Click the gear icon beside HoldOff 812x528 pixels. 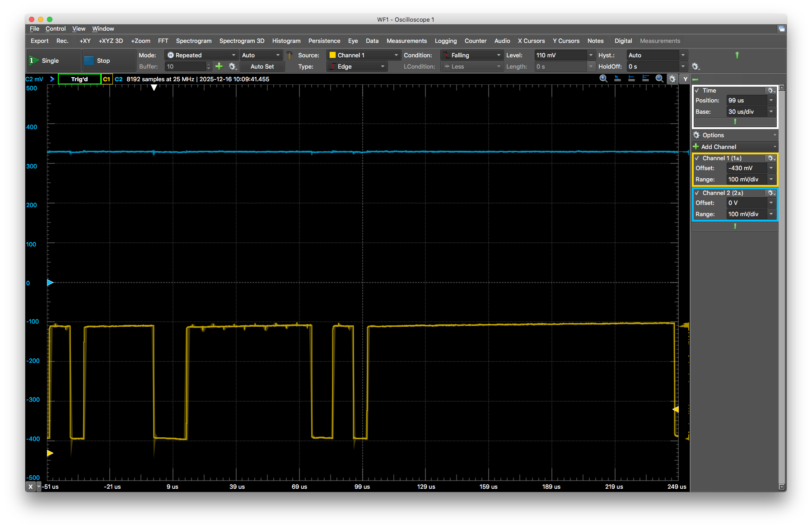pyautogui.click(x=695, y=66)
